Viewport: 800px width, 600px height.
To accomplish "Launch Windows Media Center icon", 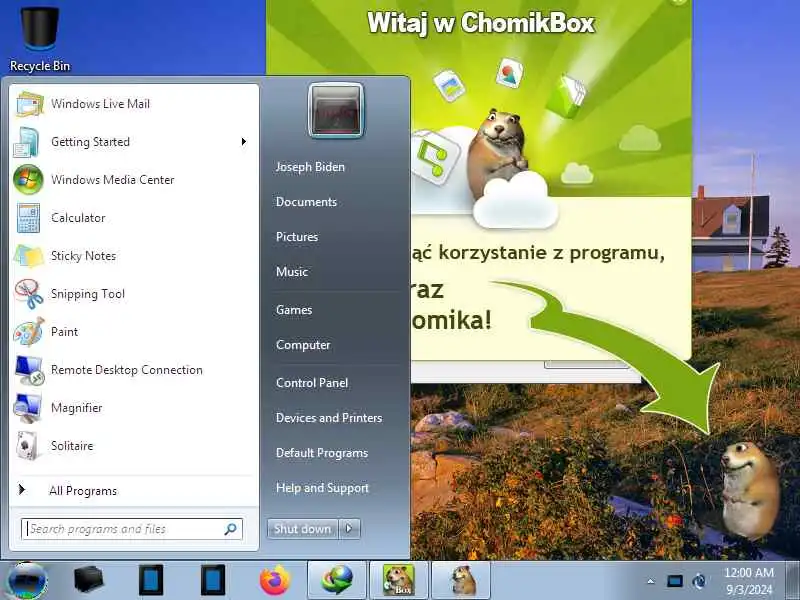I will click(28, 180).
